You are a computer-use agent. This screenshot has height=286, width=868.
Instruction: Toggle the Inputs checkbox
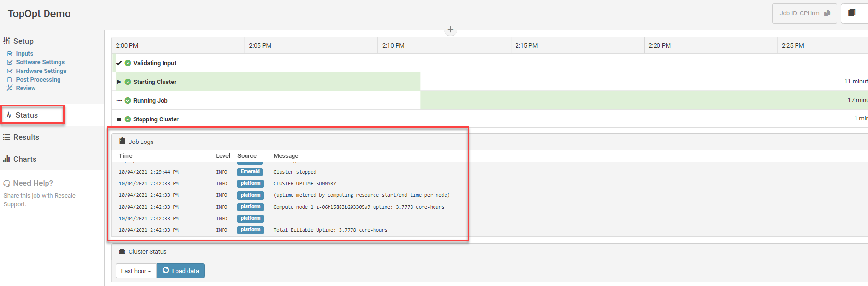pyautogui.click(x=10, y=54)
